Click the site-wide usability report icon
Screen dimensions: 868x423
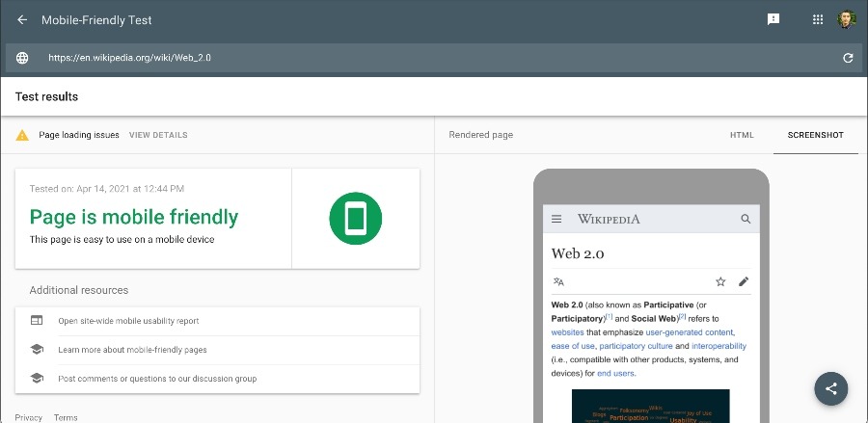coord(37,320)
